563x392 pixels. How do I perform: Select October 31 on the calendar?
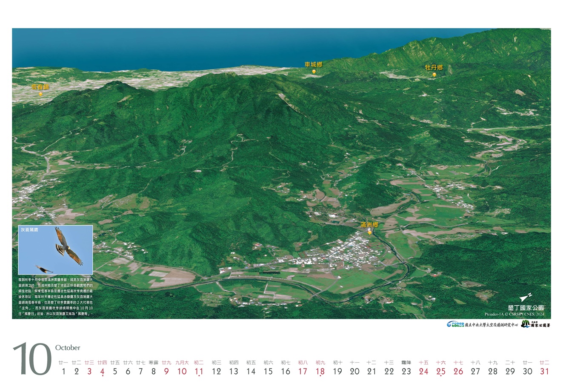544,371
